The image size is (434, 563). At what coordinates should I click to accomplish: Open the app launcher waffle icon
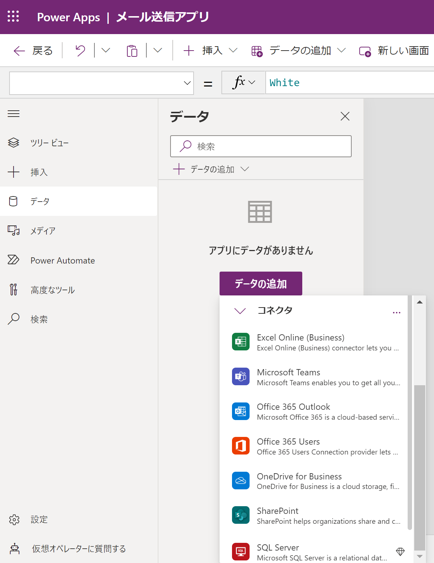pyautogui.click(x=13, y=17)
